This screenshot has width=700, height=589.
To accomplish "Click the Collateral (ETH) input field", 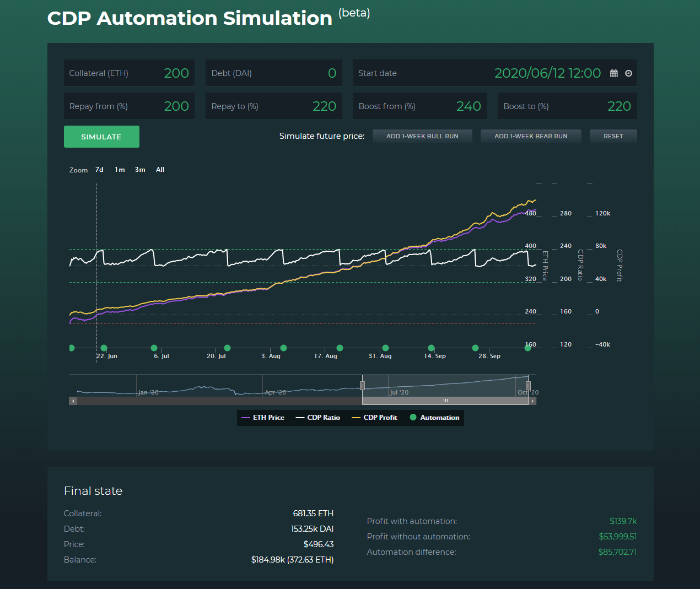I will click(x=129, y=73).
